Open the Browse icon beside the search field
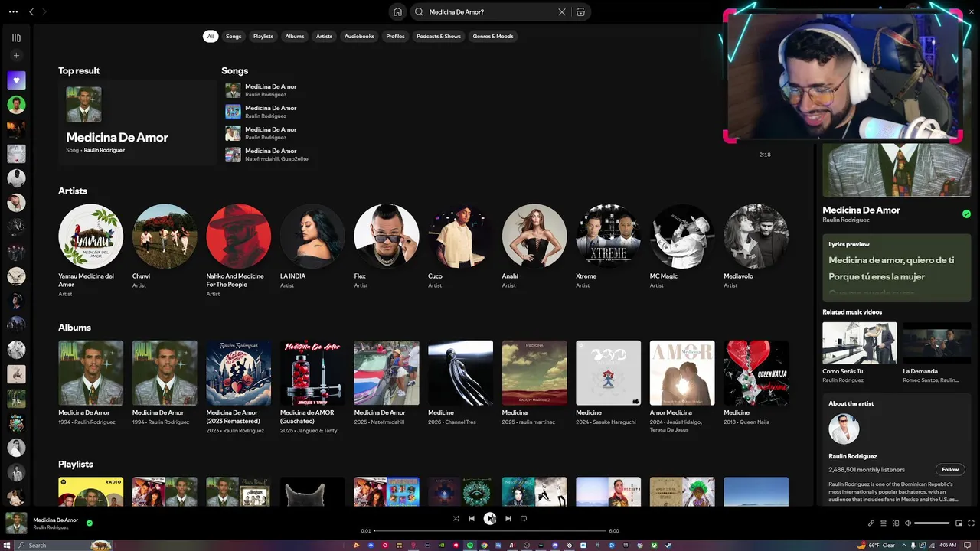The height and width of the screenshot is (551, 980). coord(580,11)
